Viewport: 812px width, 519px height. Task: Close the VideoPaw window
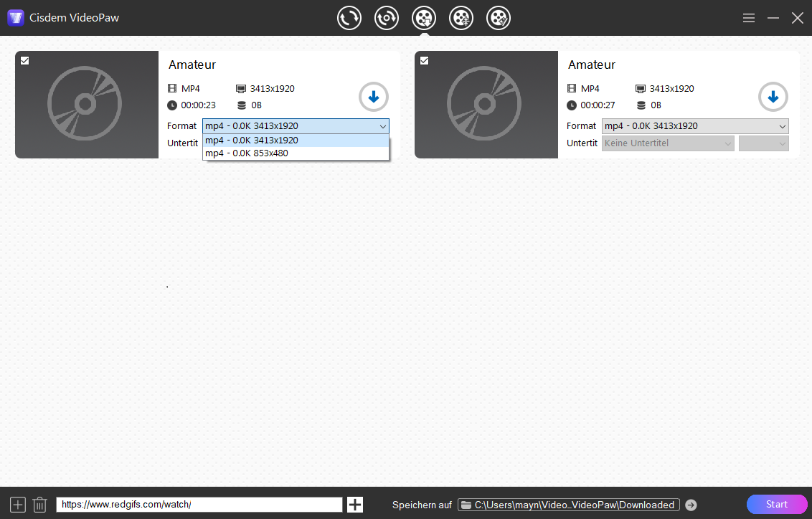coord(798,18)
